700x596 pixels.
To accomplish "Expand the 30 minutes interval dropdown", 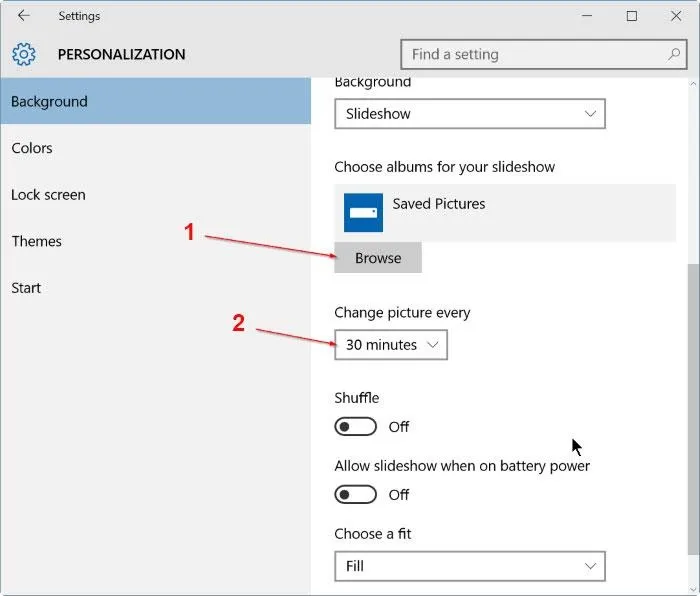I will pos(391,345).
